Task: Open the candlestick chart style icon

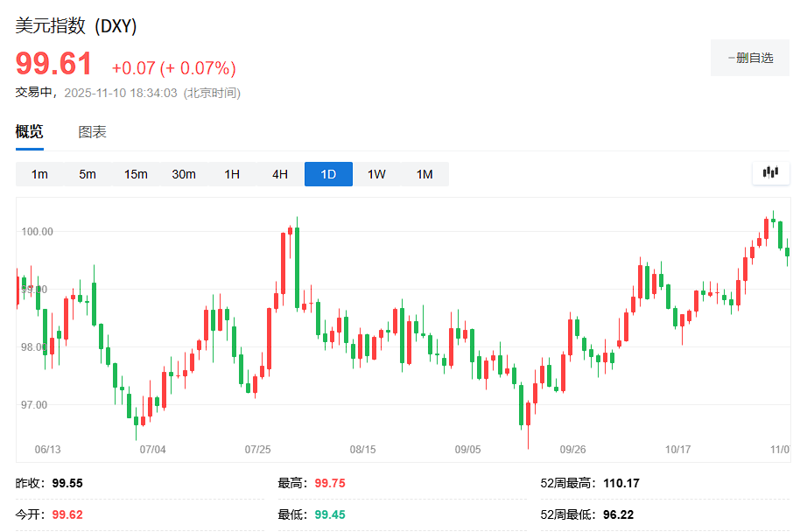Action: 770,173
